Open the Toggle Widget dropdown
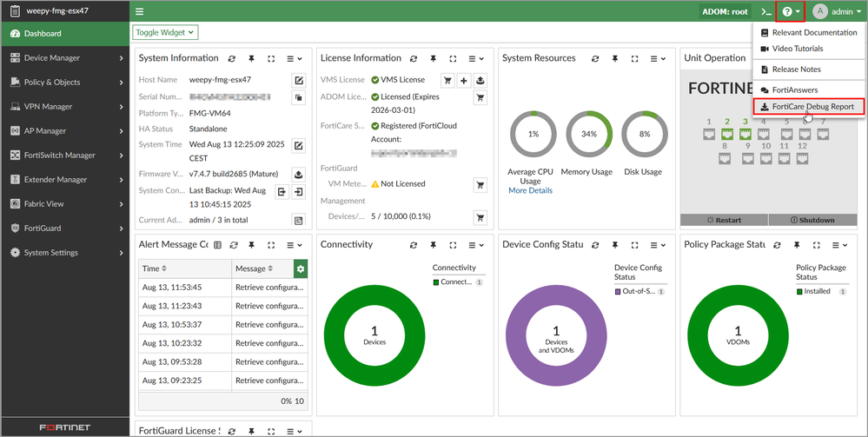 pyautogui.click(x=165, y=32)
